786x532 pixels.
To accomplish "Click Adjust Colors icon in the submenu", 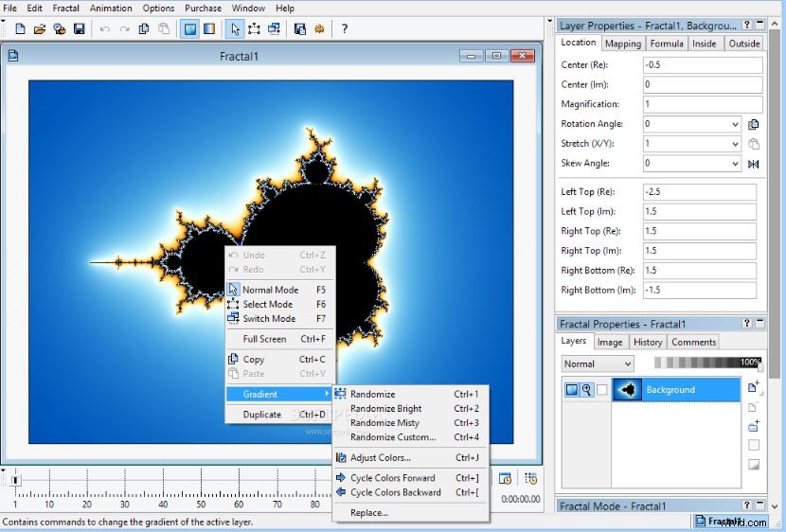I will tap(341, 457).
